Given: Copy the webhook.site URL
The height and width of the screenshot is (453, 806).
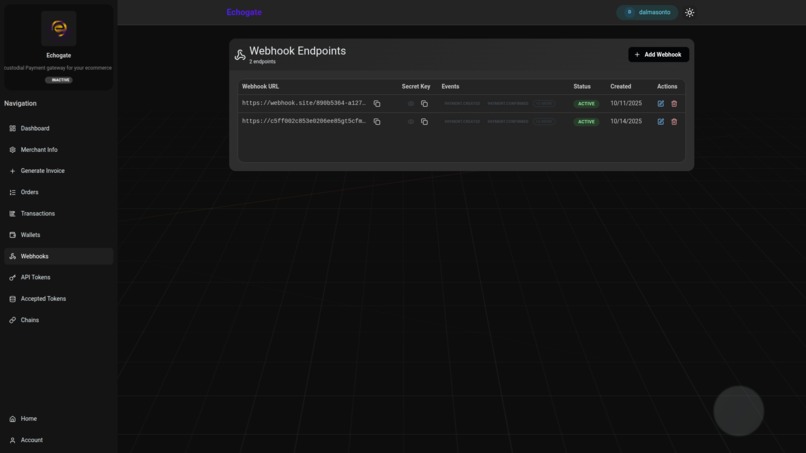Looking at the screenshot, I should tap(377, 103).
